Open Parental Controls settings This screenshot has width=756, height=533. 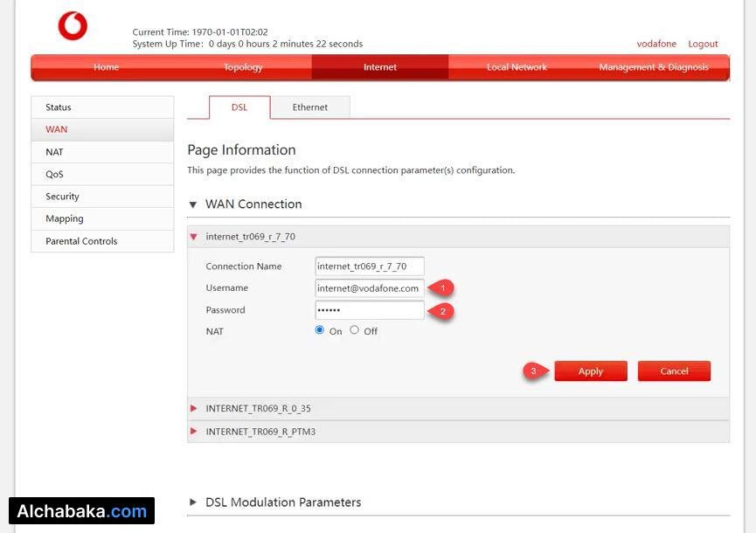[x=80, y=241]
